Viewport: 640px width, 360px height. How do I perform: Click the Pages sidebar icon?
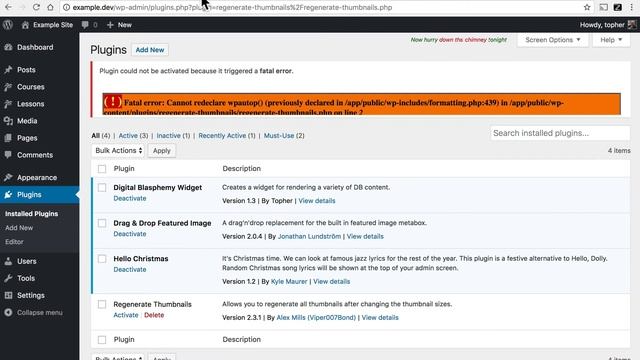pos(9,138)
